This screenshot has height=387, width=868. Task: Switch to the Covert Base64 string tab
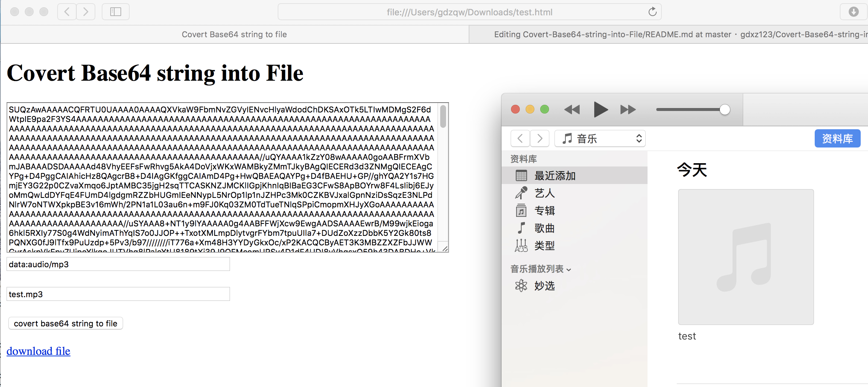click(x=234, y=34)
